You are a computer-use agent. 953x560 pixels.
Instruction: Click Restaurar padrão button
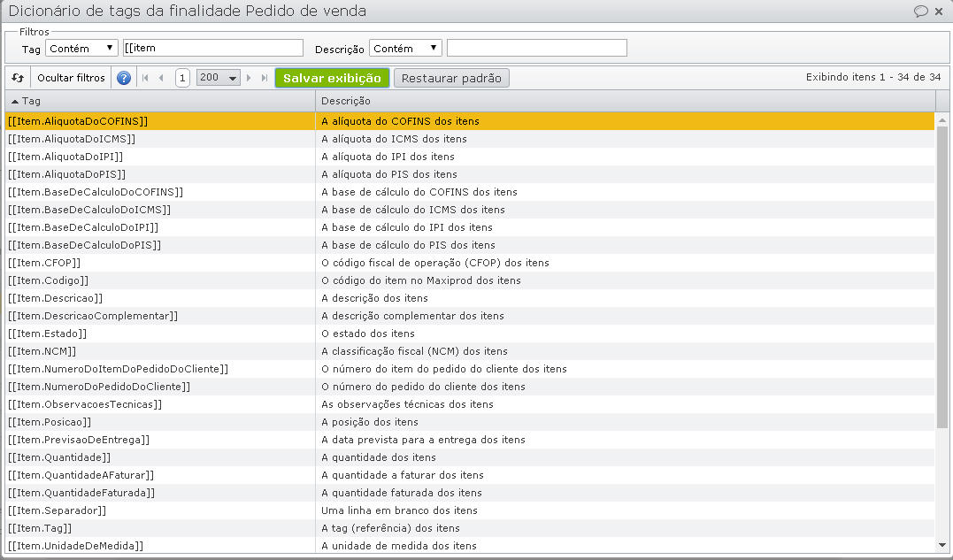(451, 78)
